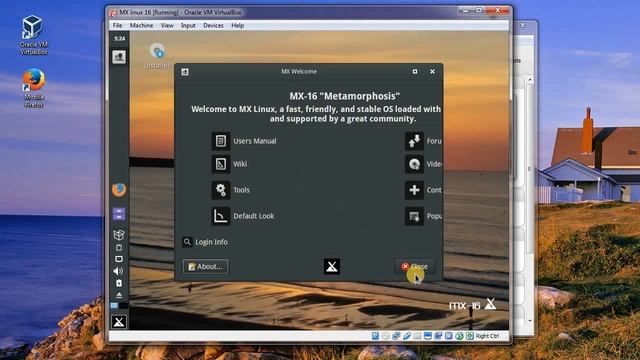Image resolution: width=640 pixels, height=360 pixels.
Task: Click the Users Manual label
Action: [255, 141]
